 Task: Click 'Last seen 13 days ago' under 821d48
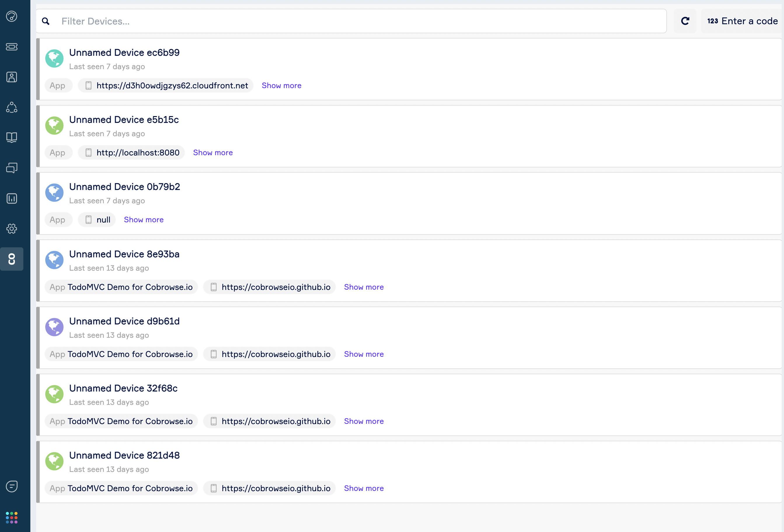point(109,469)
